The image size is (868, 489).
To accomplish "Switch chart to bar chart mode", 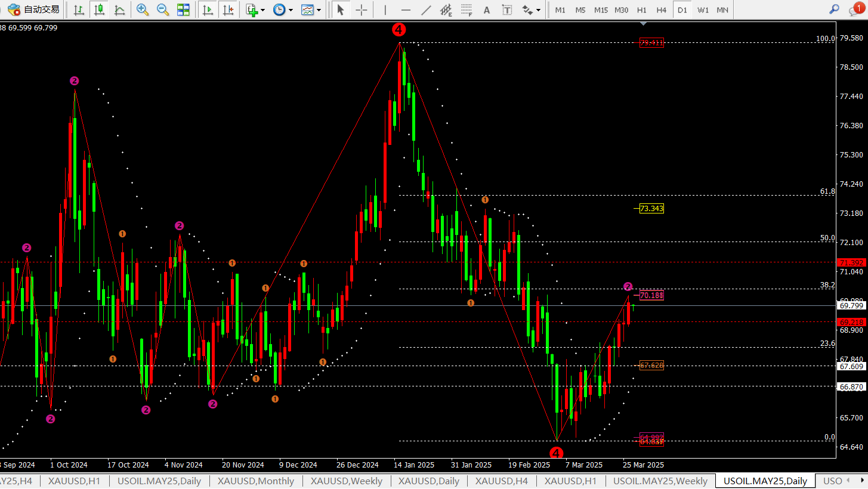I will point(78,10).
